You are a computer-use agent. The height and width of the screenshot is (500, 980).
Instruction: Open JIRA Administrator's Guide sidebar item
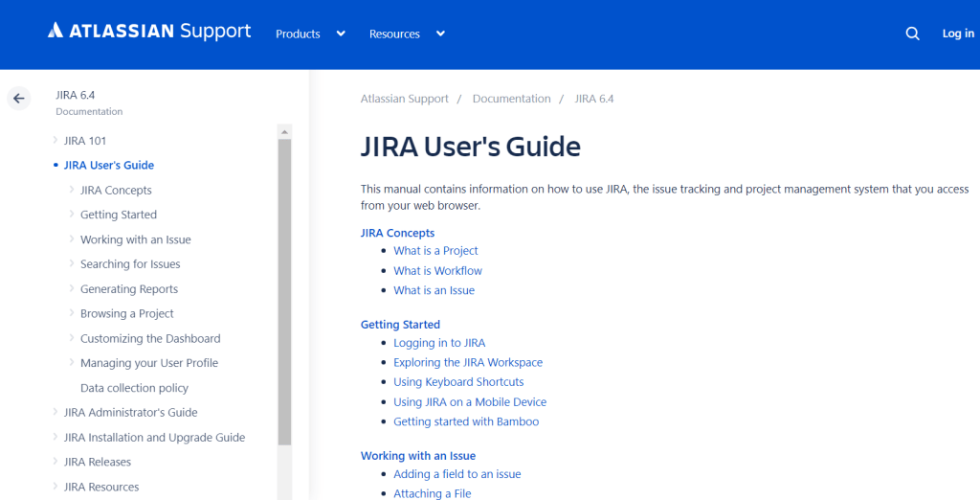(x=130, y=413)
